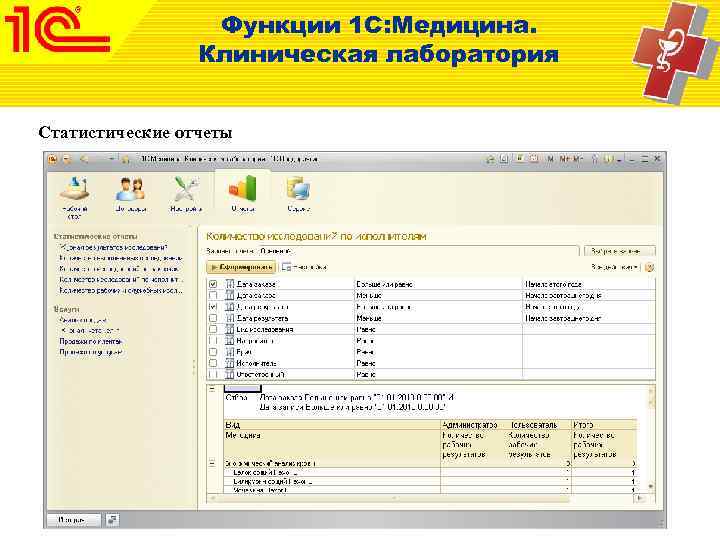This screenshot has width=720, height=540.
Task: Enable the Ответственный filter checkbox
Action: click(213, 375)
